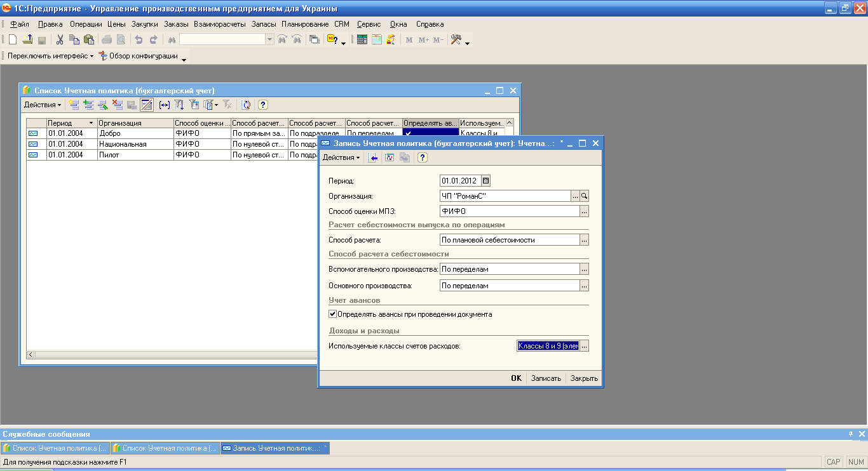Click OK button in record form
Screen dimensions: 868x471
pyautogui.click(x=516, y=378)
